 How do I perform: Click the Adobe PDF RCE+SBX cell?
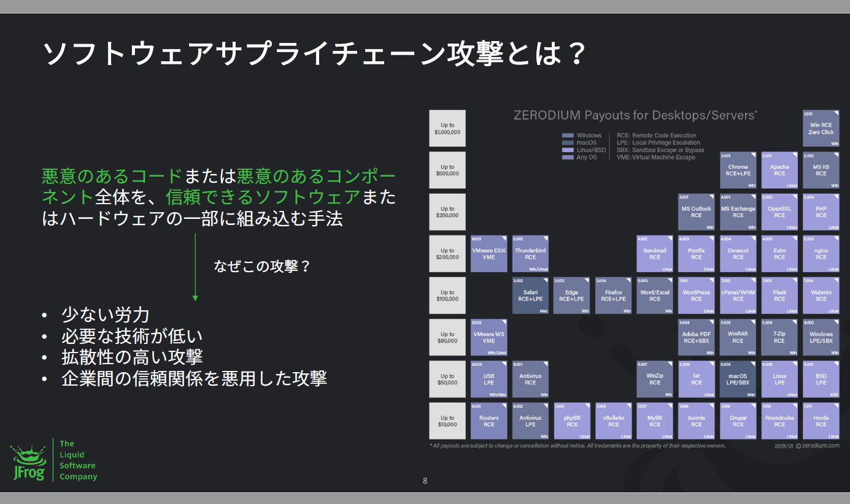(x=697, y=337)
